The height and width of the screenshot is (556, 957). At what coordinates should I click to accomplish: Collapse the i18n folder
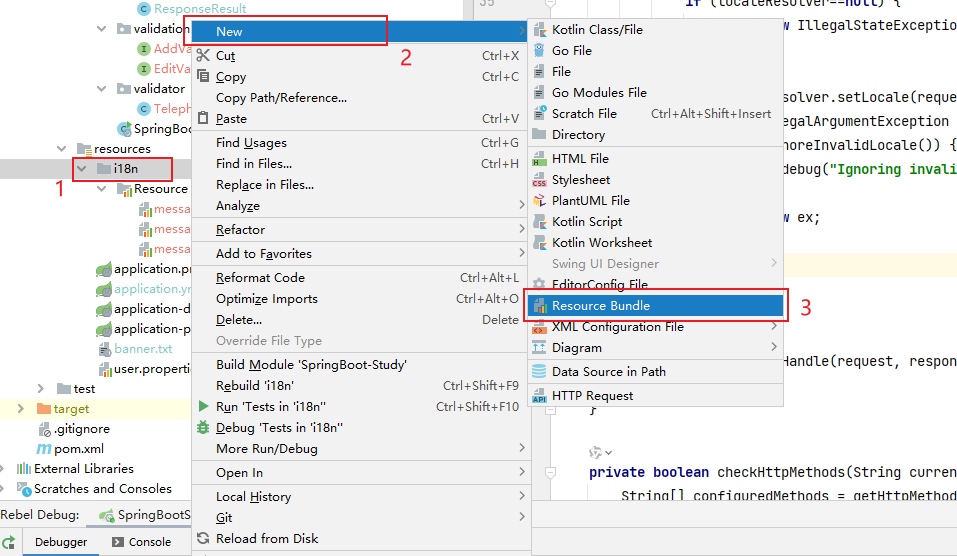83,169
